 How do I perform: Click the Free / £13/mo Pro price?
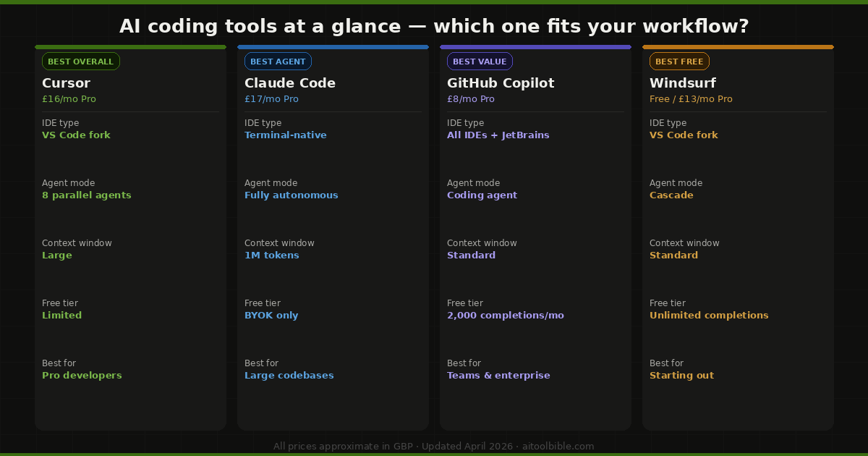pyautogui.click(x=691, y=99)
